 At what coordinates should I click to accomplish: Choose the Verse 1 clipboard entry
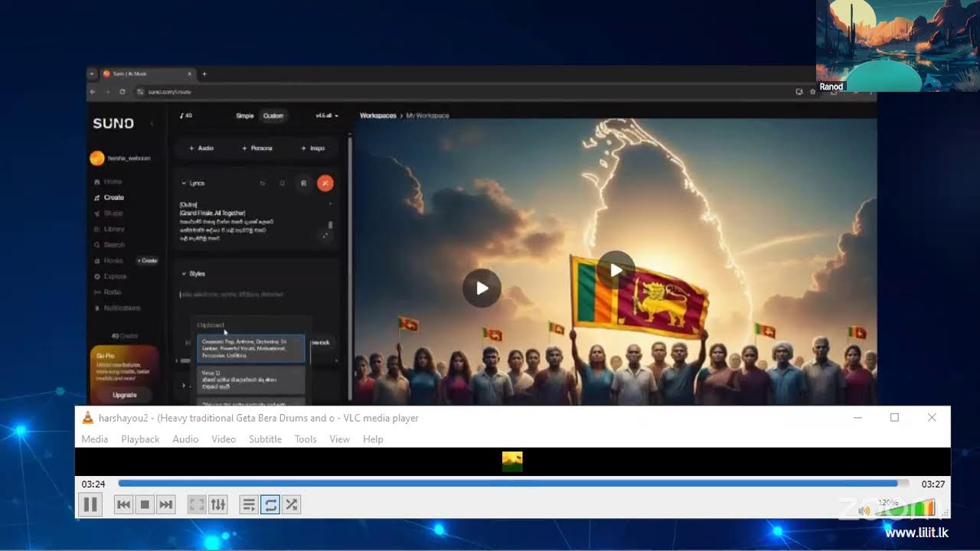tap(251, 380)
